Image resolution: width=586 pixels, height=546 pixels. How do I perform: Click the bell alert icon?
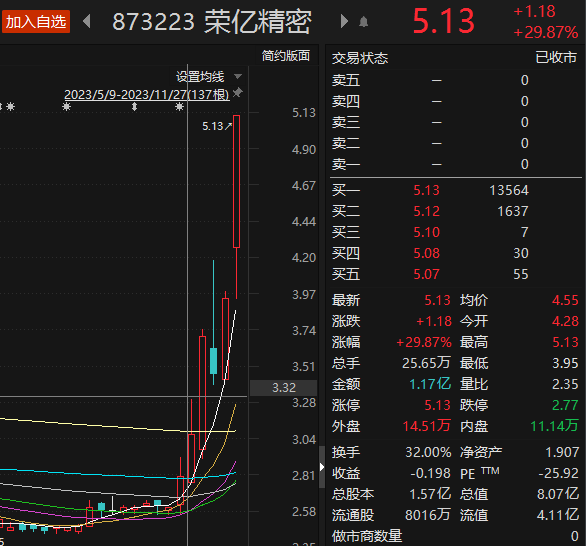[x=363, y=22]
